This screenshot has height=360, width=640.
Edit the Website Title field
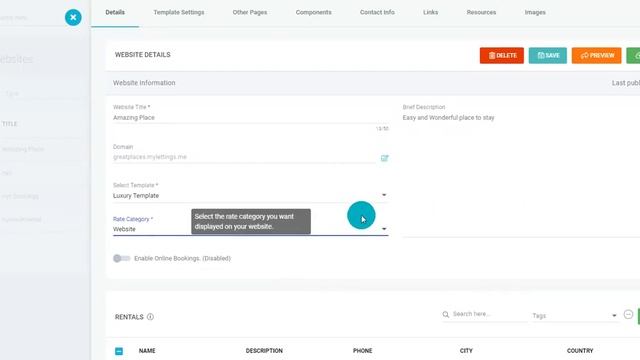click(x=251, y=118)
